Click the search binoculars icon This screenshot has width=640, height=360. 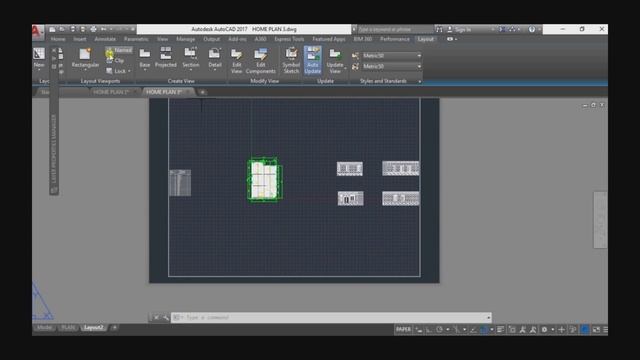click(439, 29)
